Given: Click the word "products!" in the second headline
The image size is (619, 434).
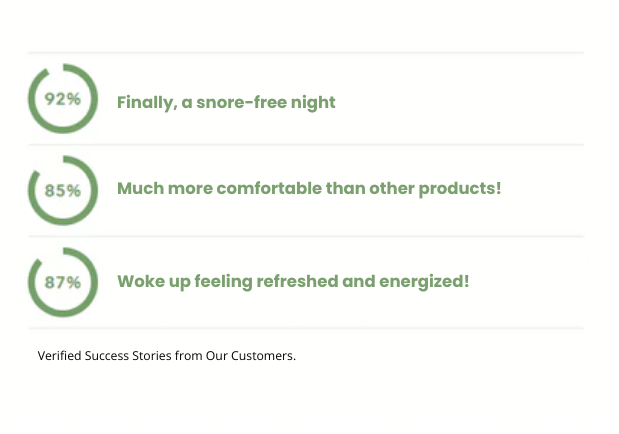Looking at the screenshot, I should (x=460, y=189).
